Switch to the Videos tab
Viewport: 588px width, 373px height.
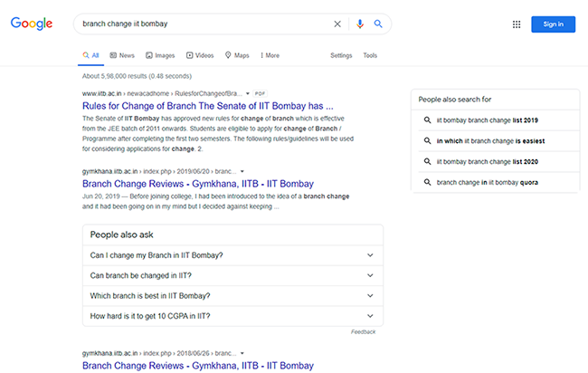tap(200, 55)
